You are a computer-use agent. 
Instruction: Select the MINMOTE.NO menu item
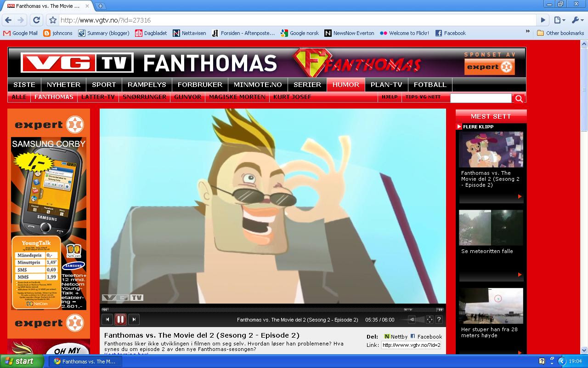click(x=258, y=85)
